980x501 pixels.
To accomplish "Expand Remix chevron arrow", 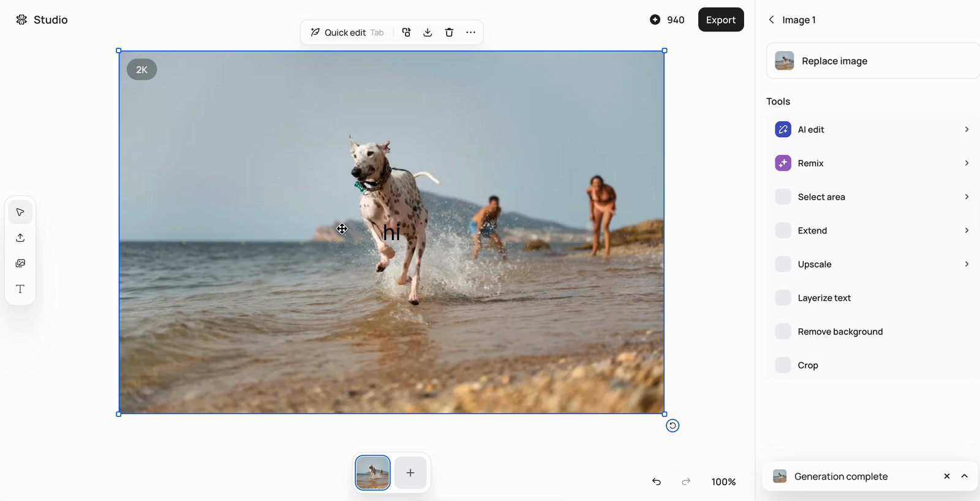I will [967, 163].
